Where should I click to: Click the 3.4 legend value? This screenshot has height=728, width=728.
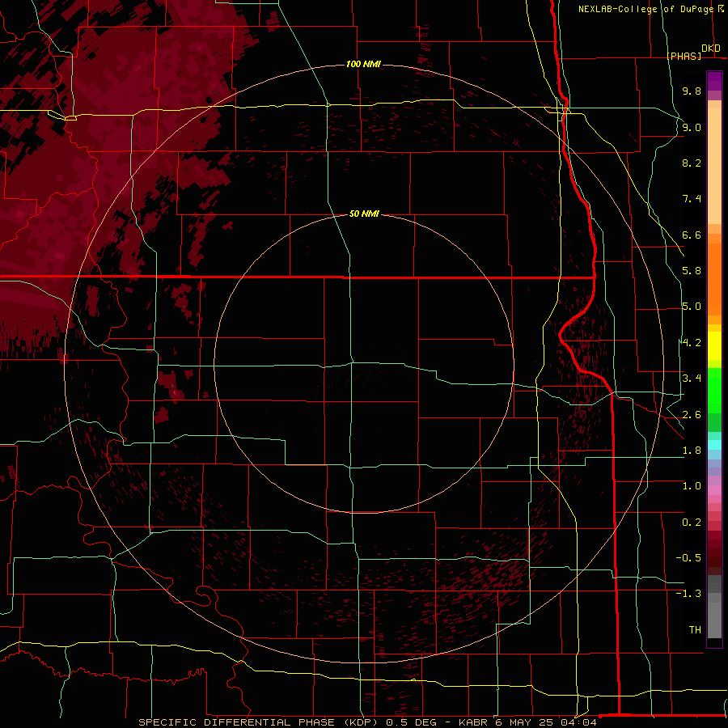pyautogui.click(x=692, y=379)
